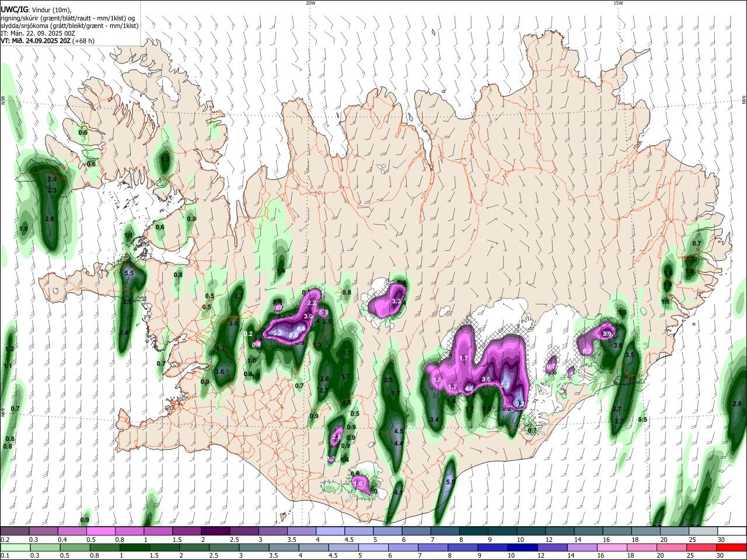Image resolution: width=747 pixels, height=560 pixels.
Task: Select lavender upper swatch between 4 and 4.5
Action: click(331, 531)
